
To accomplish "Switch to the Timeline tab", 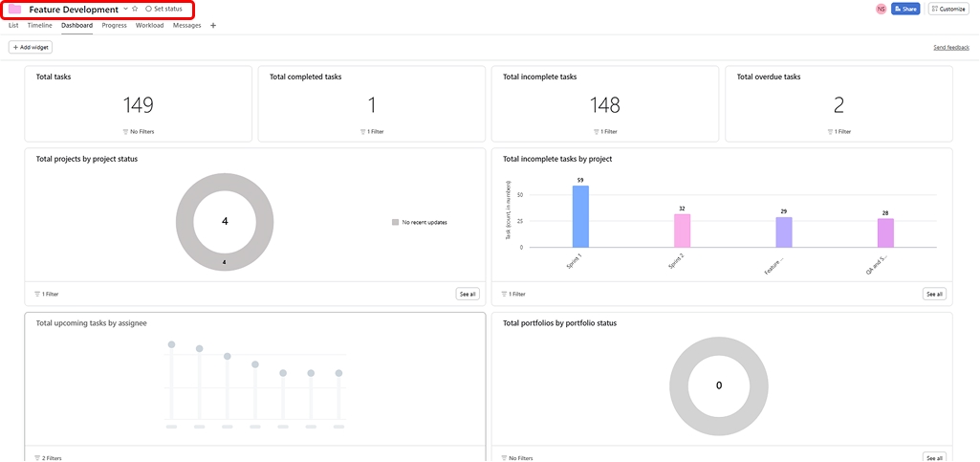I will (x=39, y=26).
